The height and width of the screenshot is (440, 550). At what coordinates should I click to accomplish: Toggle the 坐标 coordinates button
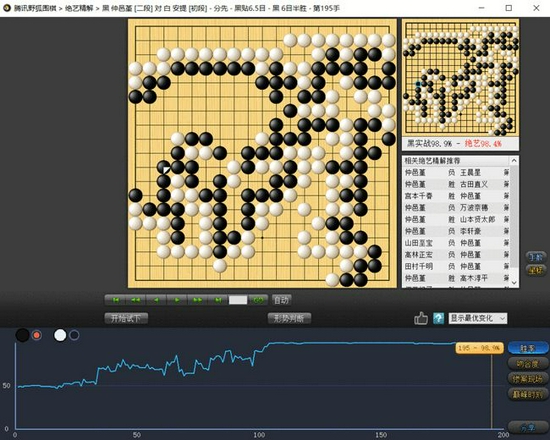coord(535,271)
